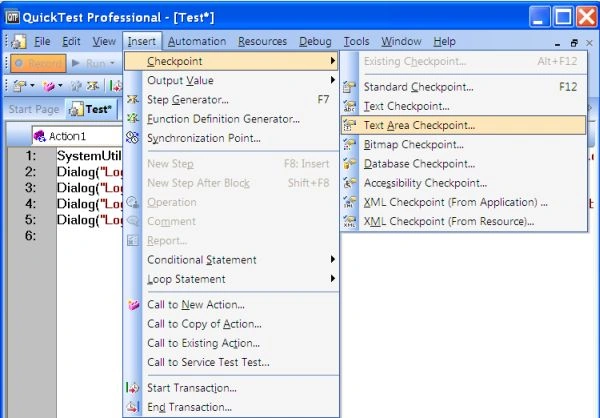Click the Text Area Checkpoint icon

click(349, 125)
